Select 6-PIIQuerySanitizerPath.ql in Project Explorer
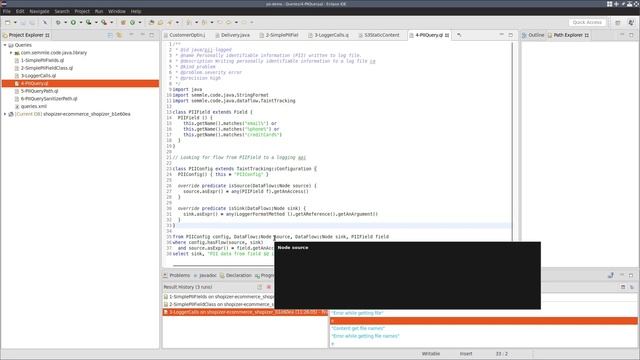This screenshot has height=360, width=640. click(x=49, y=99)
